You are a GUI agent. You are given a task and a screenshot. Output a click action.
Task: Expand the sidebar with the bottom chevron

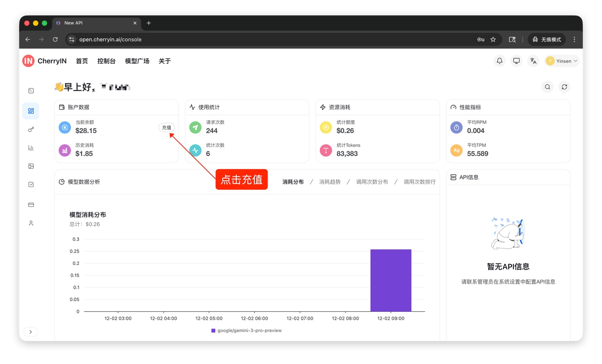[x=31, y=332]
